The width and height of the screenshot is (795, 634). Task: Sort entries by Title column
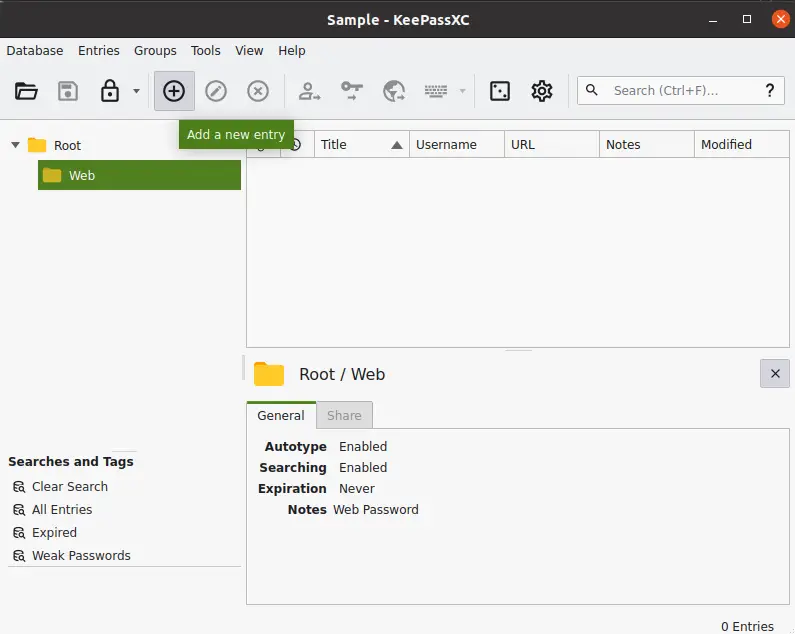pos(362,145)
